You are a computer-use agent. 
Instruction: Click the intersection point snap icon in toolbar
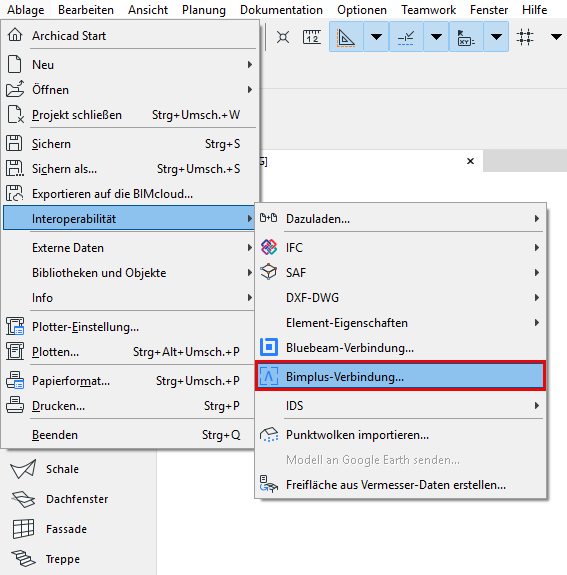click(x=283, y=37)
